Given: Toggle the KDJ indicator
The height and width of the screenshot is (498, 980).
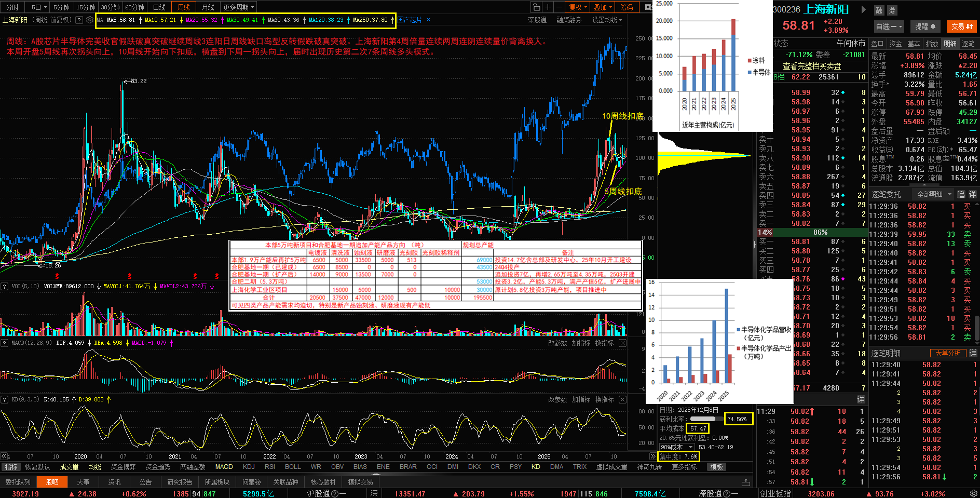Looking at the screenshot, I should 249,467.
